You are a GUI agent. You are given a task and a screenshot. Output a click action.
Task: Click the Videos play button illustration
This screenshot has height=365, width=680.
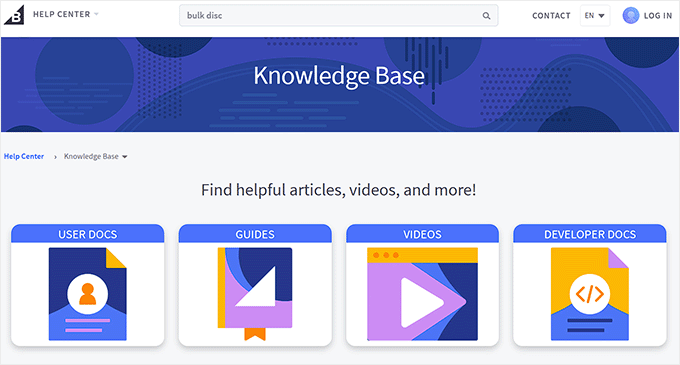(x=422, y=294)
